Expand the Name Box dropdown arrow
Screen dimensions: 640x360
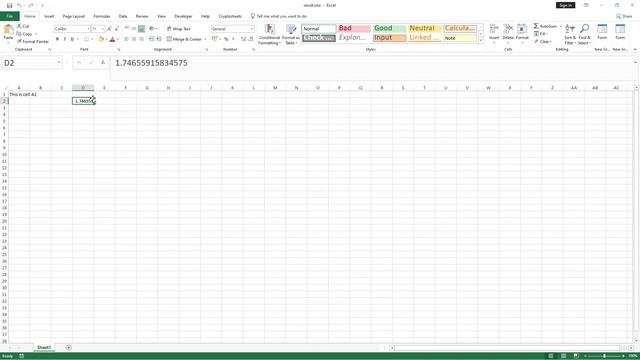click(59, 63)
